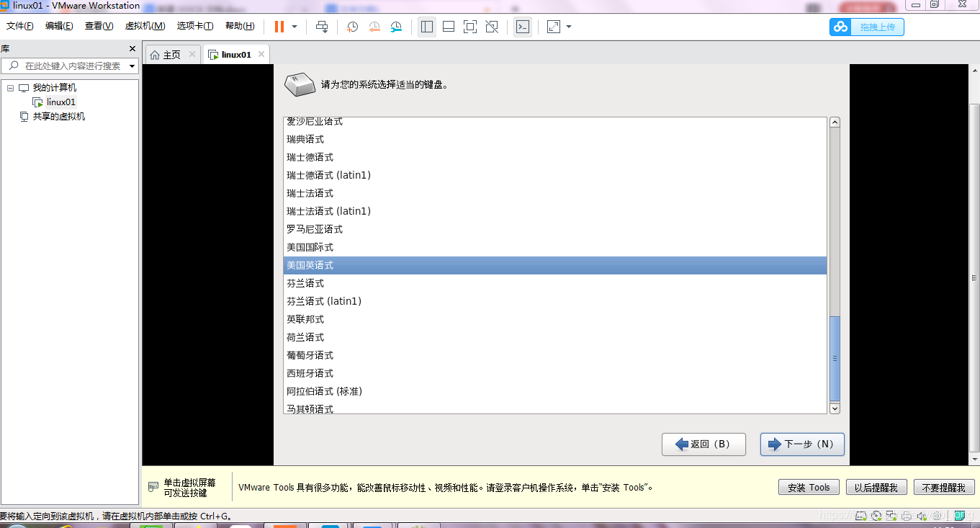Click the Unity mode toolbar icon

click(x=492, y=27)
